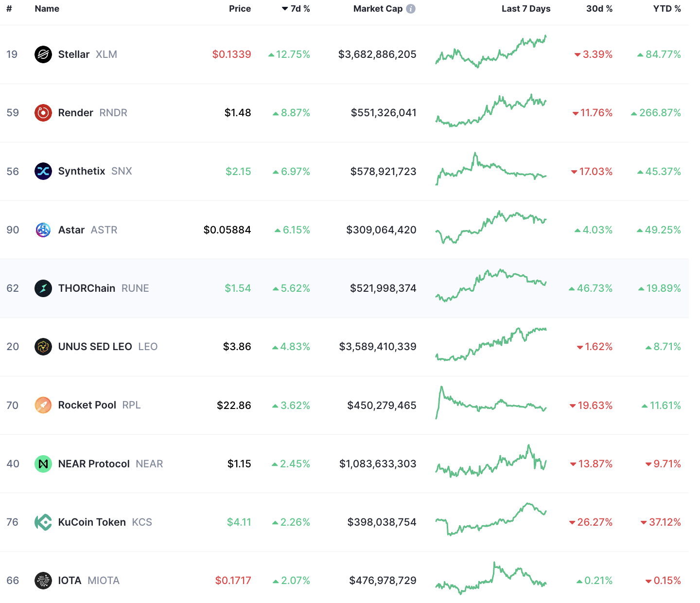Sort by the YTD % column header

667,9
